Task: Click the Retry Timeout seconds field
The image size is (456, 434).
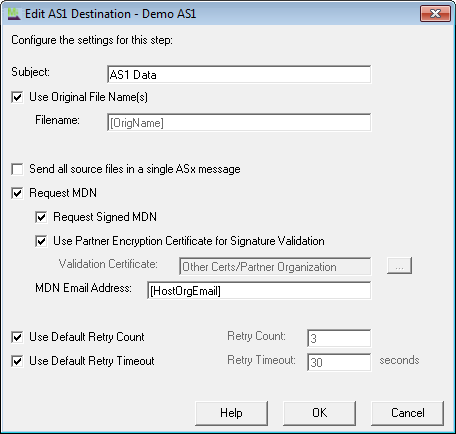Action: [339, 362]
